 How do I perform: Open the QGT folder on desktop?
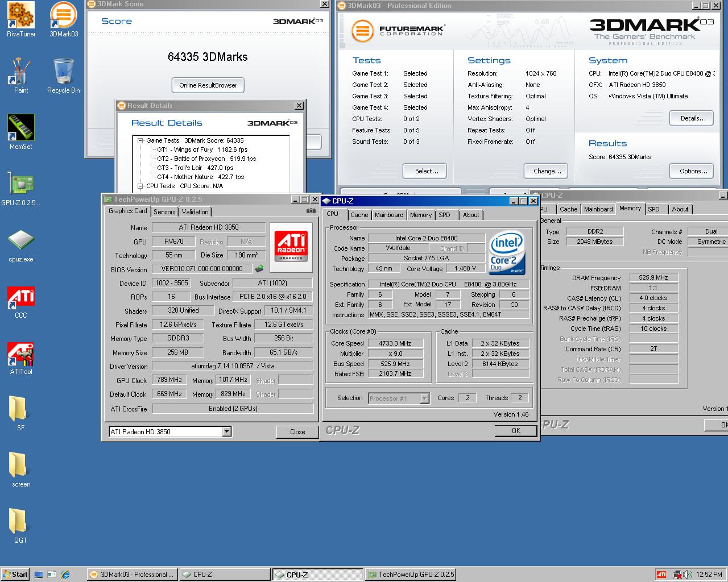pyautogui.click(x=19, y=526)
